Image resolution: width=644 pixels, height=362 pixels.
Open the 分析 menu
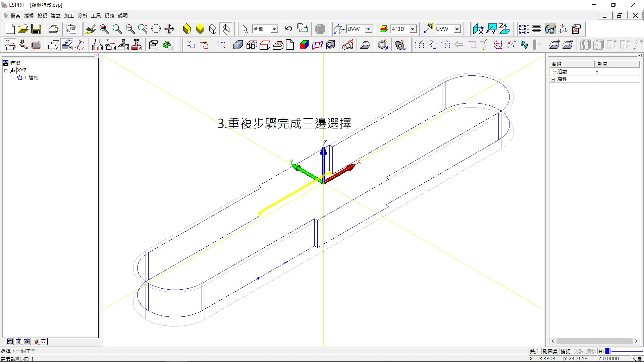tap(82, 15)
